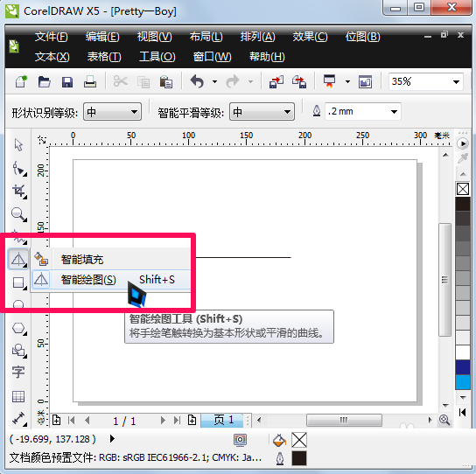Open the 智能平滑等级 dropdown
Viewport: 476px width, 474px height.
[262, 112]
